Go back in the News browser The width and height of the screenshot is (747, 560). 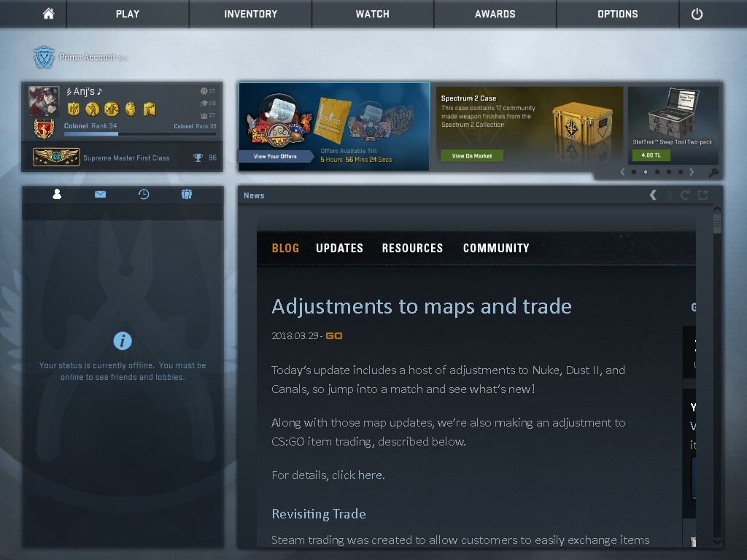(653, 195)
